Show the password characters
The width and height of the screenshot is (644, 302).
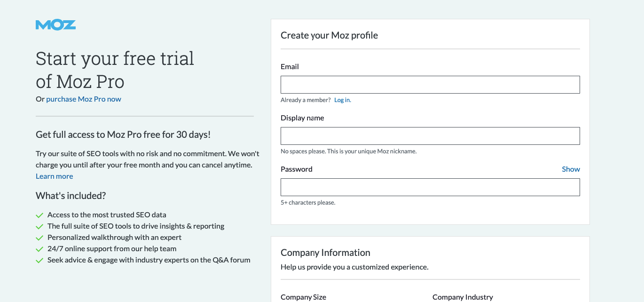tap(571, 169)
